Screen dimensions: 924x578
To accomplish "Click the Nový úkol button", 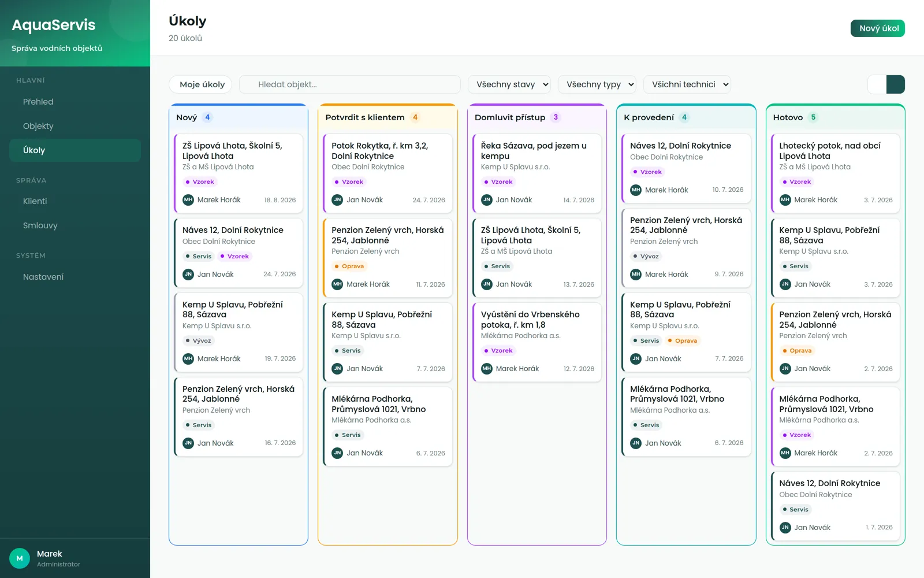I will [878, 28].
